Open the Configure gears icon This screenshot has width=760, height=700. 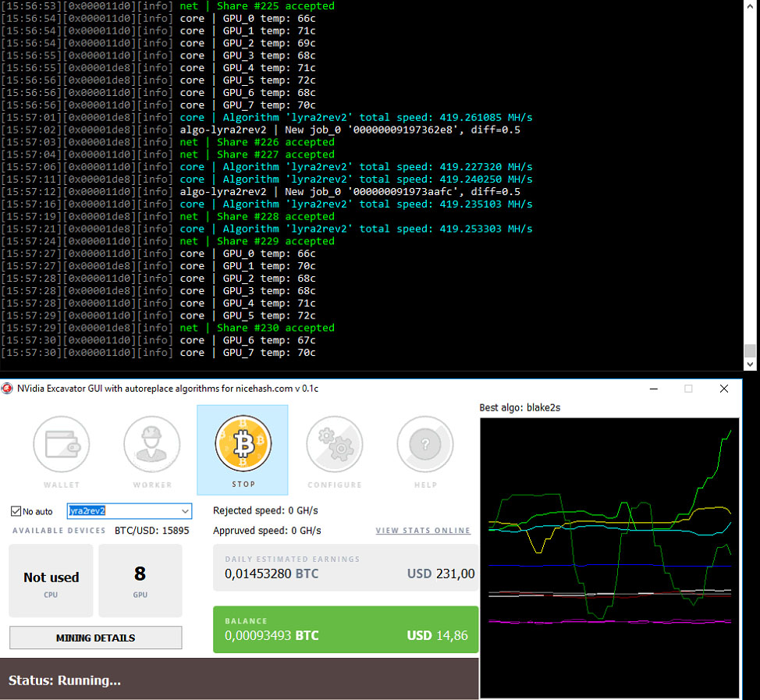(335, 451)
